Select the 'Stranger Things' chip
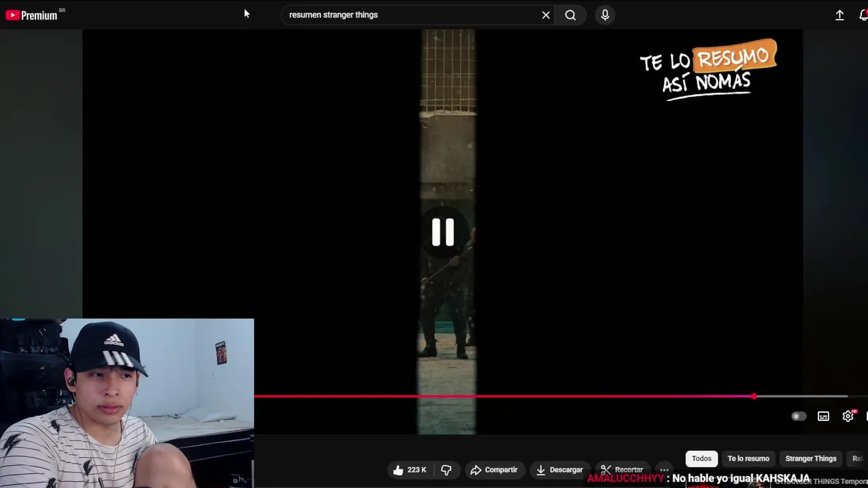 tap(810, 459)
